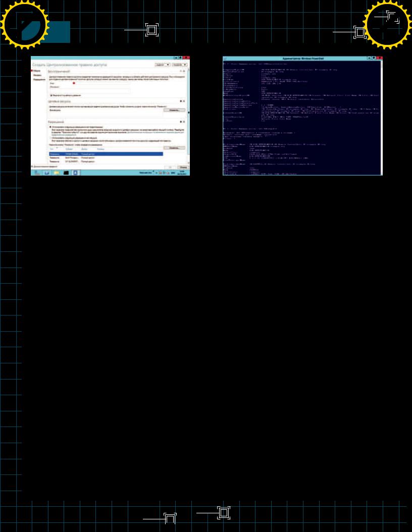
Task: Open the Задачи dropdown in access rule window
Action: 162,65
